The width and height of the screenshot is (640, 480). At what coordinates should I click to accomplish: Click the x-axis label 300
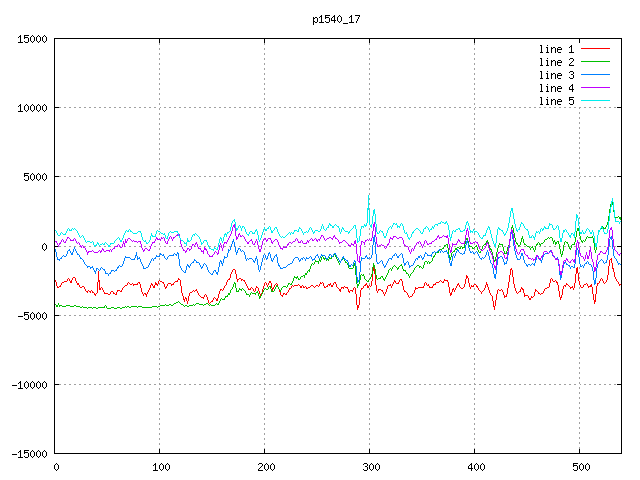click(371, 467)
